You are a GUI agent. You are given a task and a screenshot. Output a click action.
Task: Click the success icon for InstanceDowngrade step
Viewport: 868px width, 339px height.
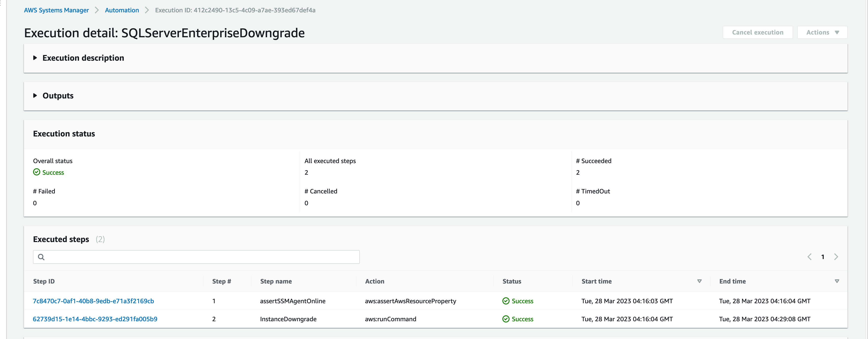(506, 319)
